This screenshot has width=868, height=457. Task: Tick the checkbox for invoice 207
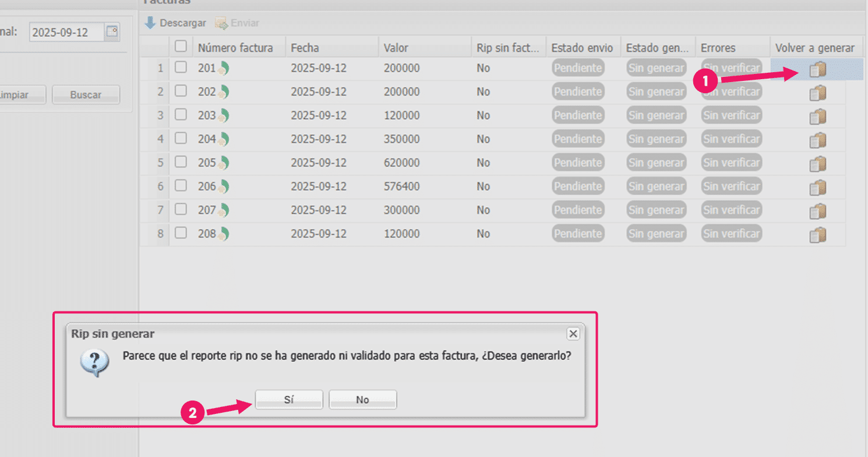[181, 209]
